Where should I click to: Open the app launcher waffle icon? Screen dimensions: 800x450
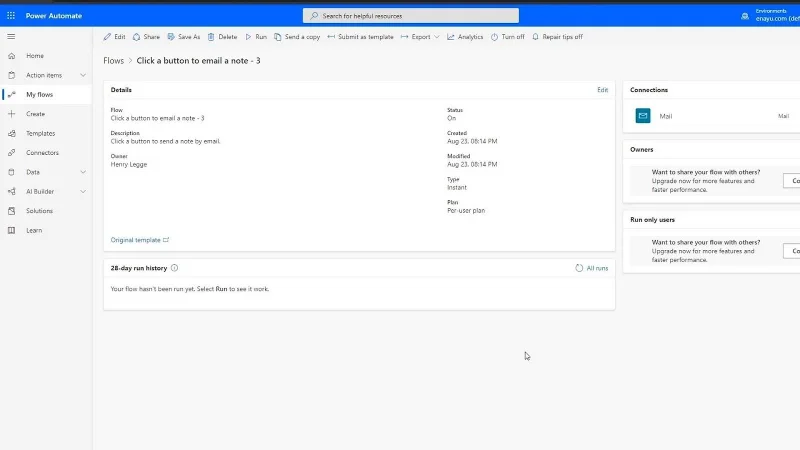(11, 16)
